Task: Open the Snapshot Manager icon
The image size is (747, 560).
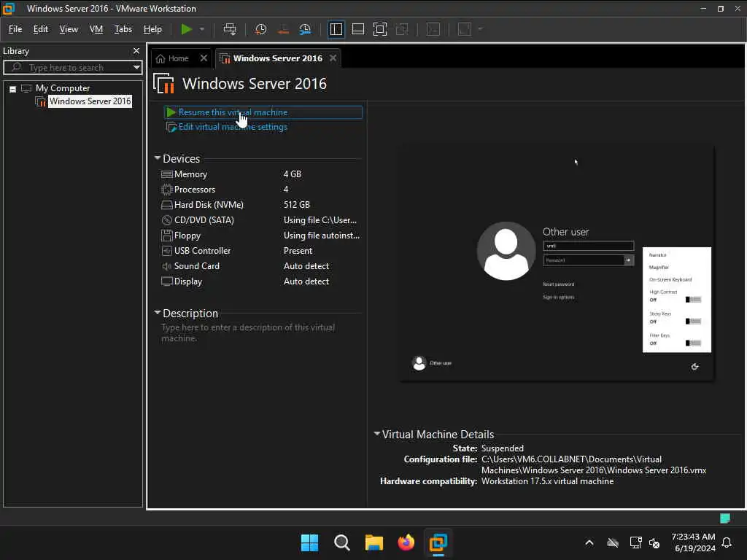Action: [305, 29]
